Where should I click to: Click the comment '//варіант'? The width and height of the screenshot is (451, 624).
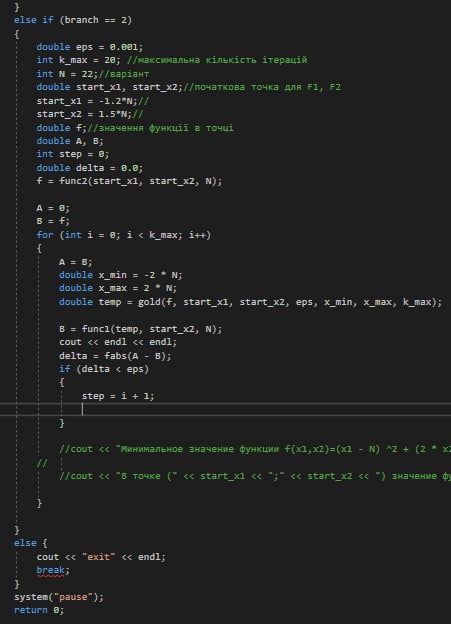123,74
